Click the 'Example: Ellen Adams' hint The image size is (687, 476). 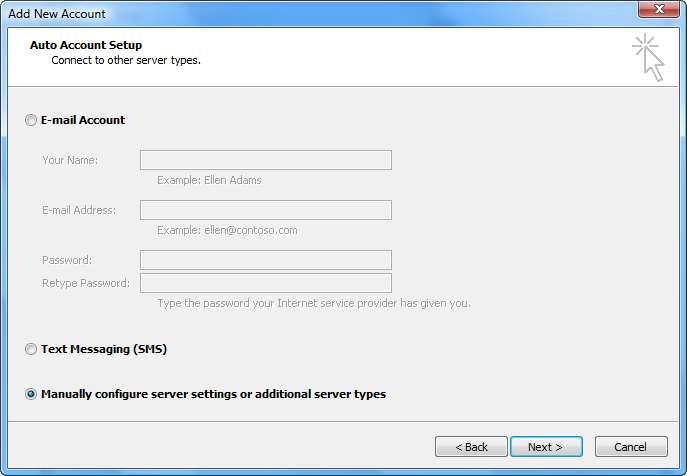point(209,180)
